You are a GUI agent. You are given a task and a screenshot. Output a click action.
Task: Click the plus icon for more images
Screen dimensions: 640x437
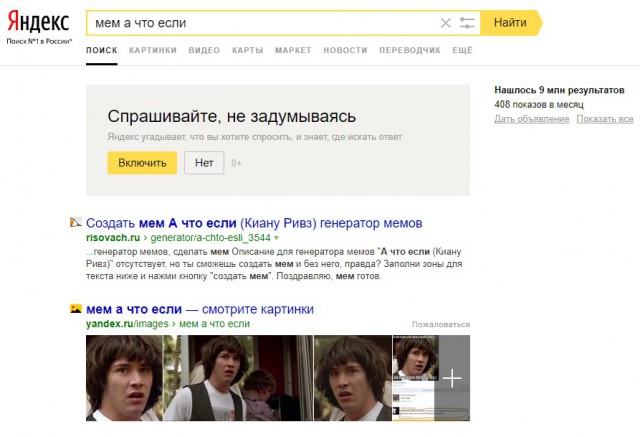click(452, 378)
